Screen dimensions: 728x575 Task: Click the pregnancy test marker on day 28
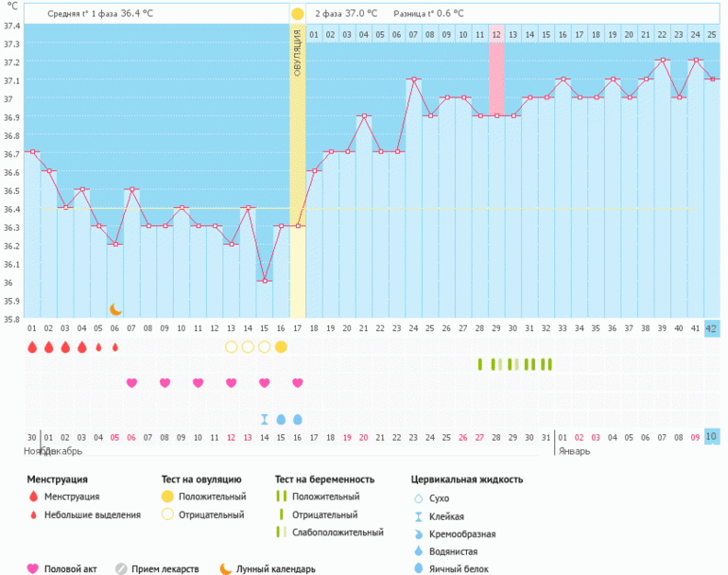[x=480, y=364]
